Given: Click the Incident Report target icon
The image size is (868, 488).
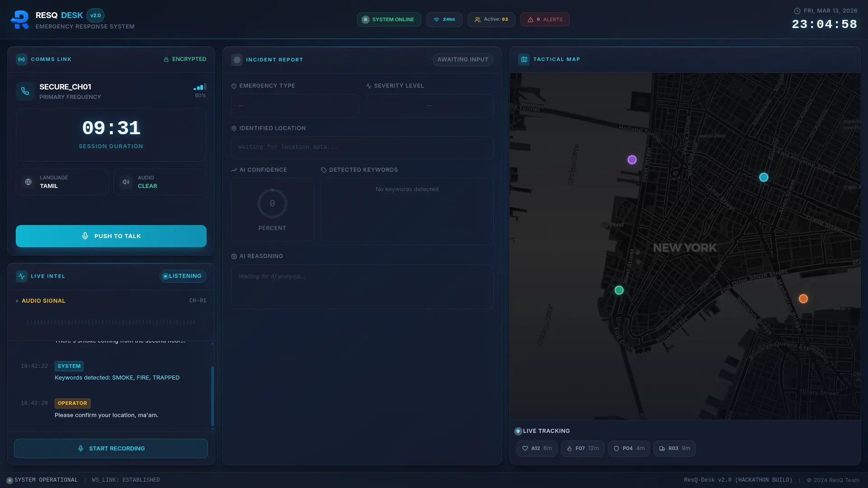Looking at the screenshot, I should (x=236, y=60).
